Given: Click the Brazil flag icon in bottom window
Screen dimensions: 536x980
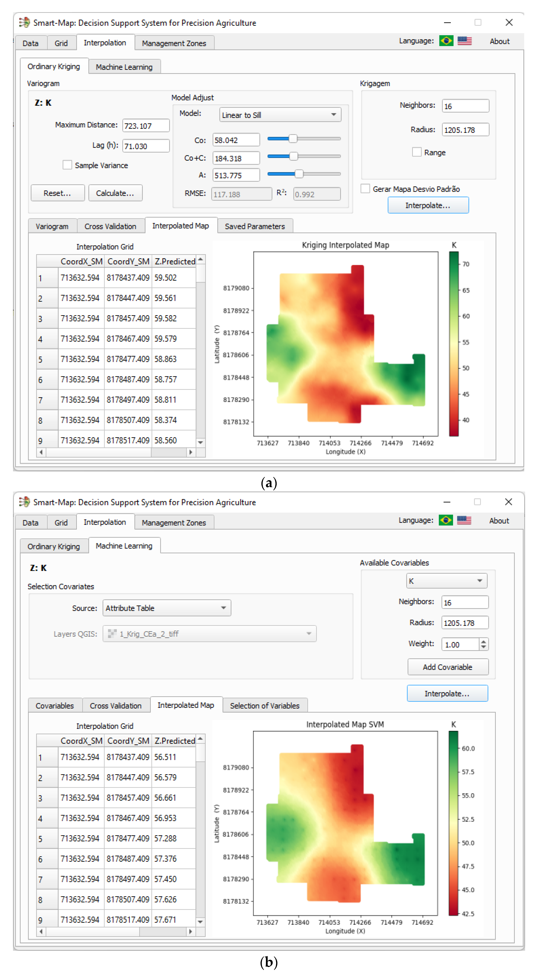Looking at the screenshot, I should (445, 520).
